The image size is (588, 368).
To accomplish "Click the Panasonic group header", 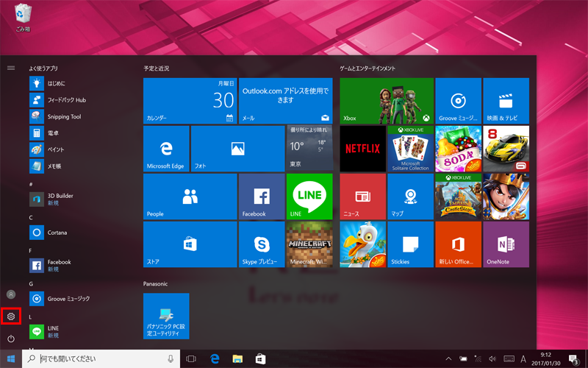I will (155, 284).
